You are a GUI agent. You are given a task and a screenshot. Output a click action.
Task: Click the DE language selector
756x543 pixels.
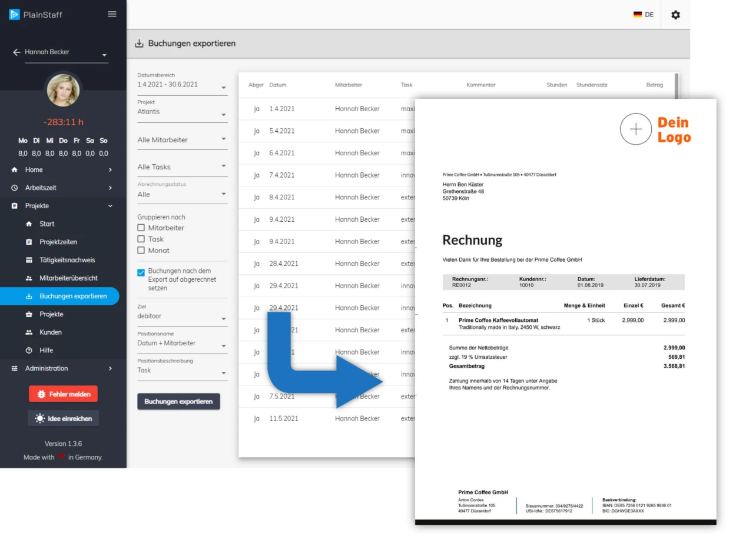644,15
